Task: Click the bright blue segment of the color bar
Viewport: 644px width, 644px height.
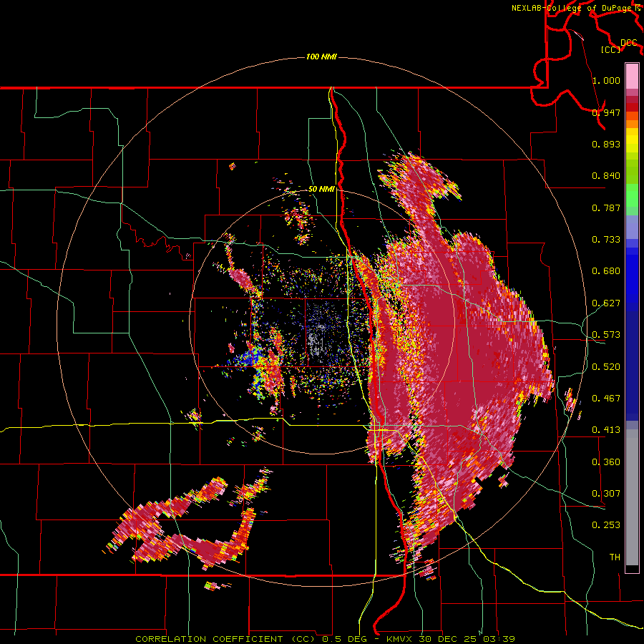Action: 632,279
